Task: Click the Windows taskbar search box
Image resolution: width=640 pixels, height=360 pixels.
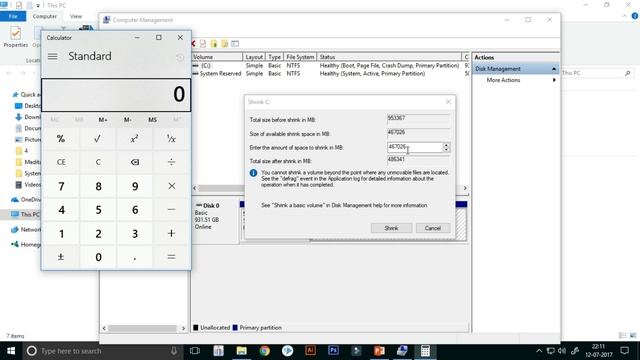Action: 102,351
